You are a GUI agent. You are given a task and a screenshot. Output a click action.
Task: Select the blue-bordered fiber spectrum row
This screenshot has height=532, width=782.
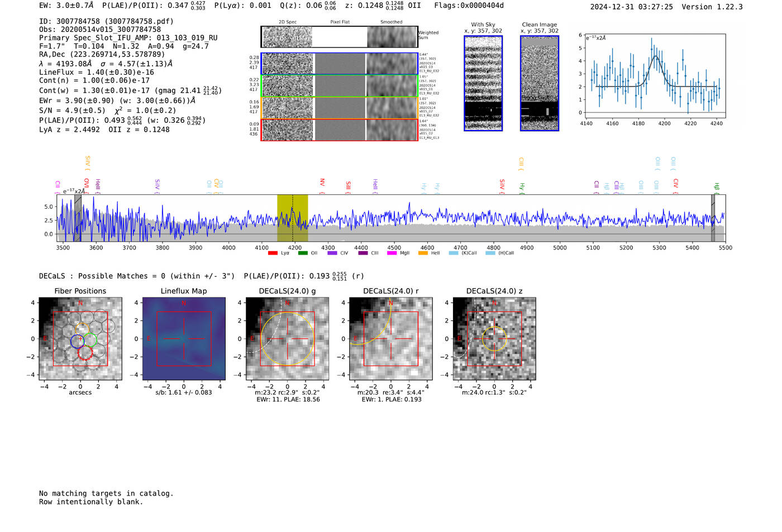pos(340,64)
